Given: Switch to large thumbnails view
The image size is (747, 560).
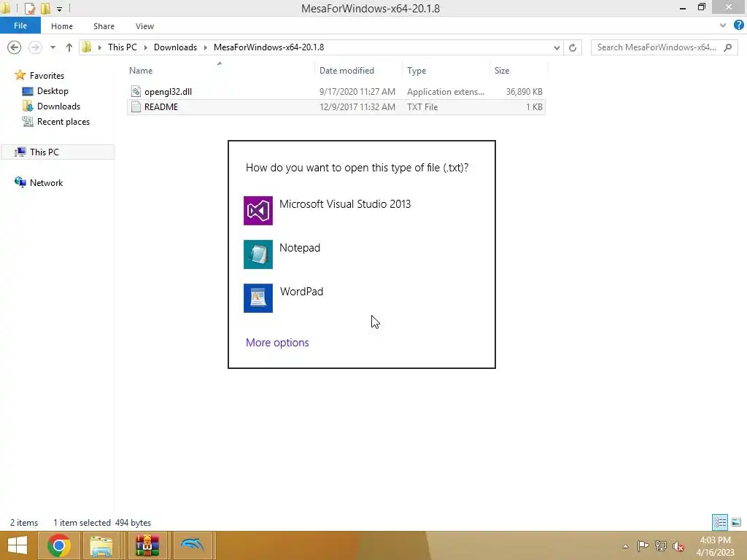Looking at the screenshot, I should [736, 522].
